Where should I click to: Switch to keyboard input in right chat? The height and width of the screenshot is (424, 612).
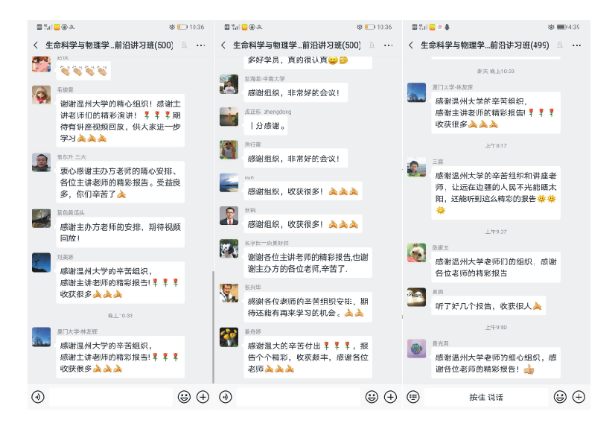point(413,397)
